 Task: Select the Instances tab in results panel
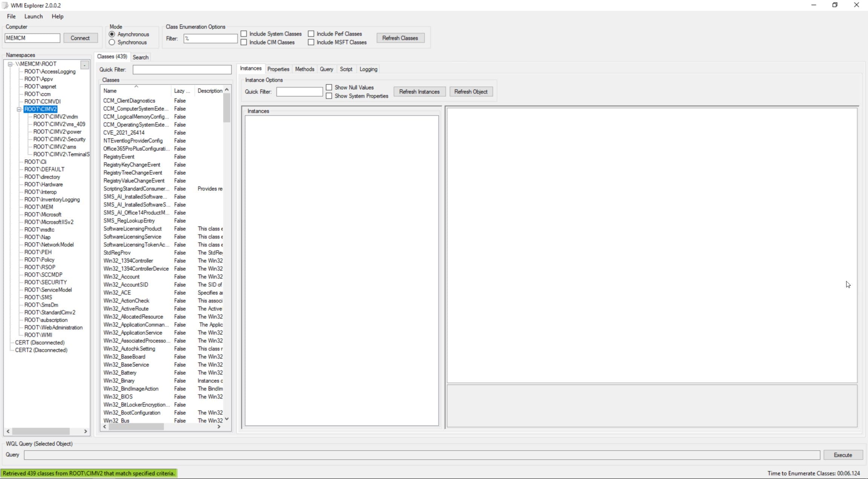251,69
